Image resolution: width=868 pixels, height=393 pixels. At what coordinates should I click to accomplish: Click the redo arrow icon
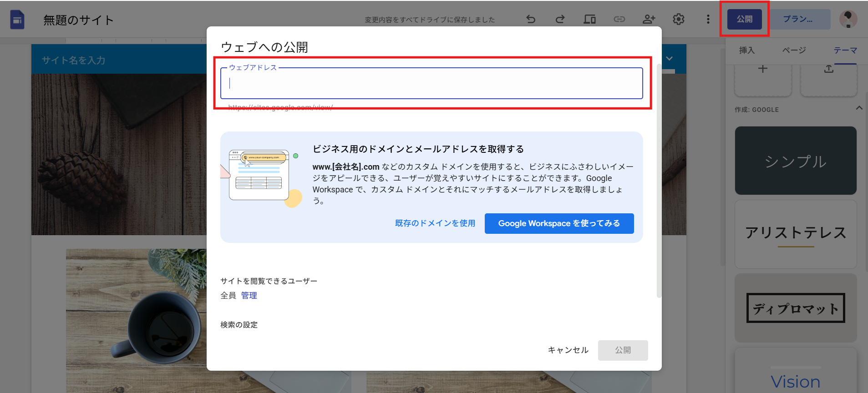(560, 19)
